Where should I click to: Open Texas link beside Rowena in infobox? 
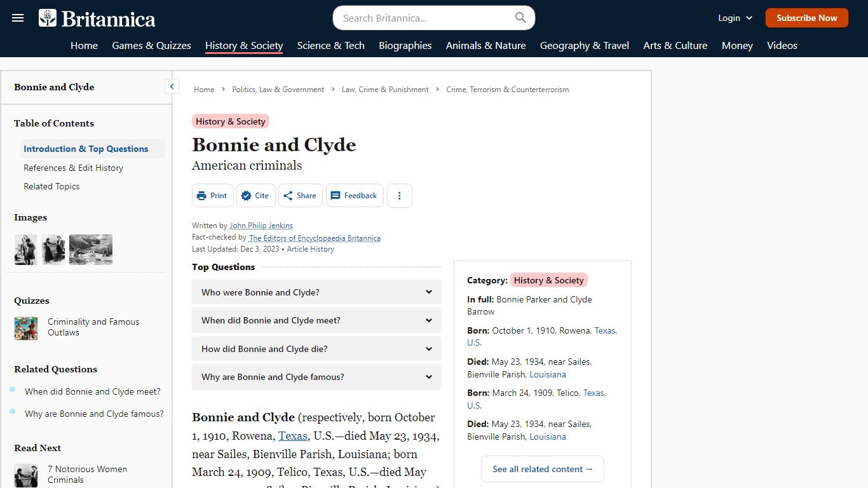tap(605, 330)
